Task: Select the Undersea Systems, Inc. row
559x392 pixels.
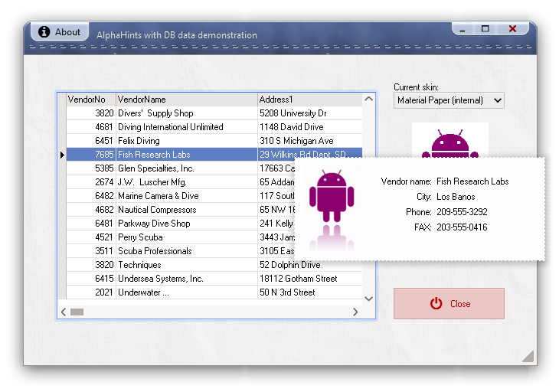Action: point(214,279)
